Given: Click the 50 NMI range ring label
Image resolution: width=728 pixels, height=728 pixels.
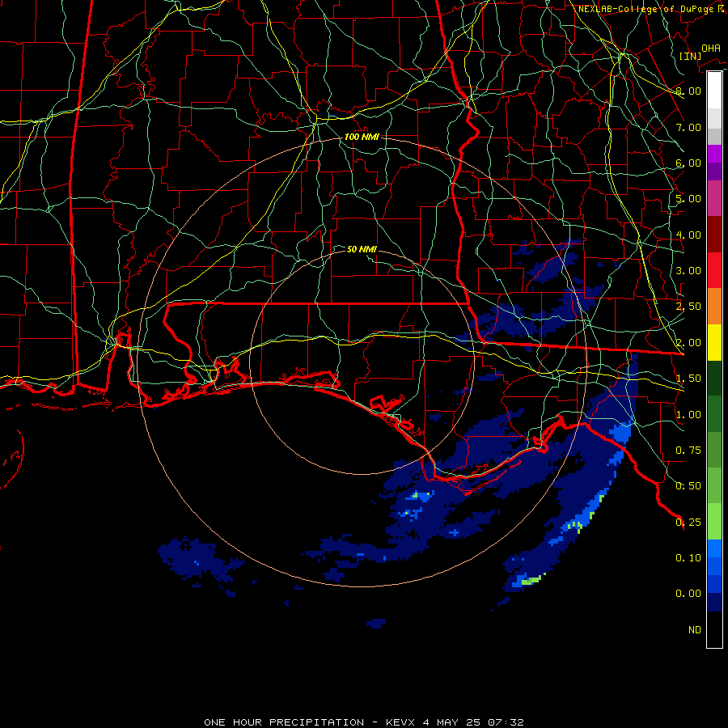Looking at the screenshot, I should tap(362, 249).
